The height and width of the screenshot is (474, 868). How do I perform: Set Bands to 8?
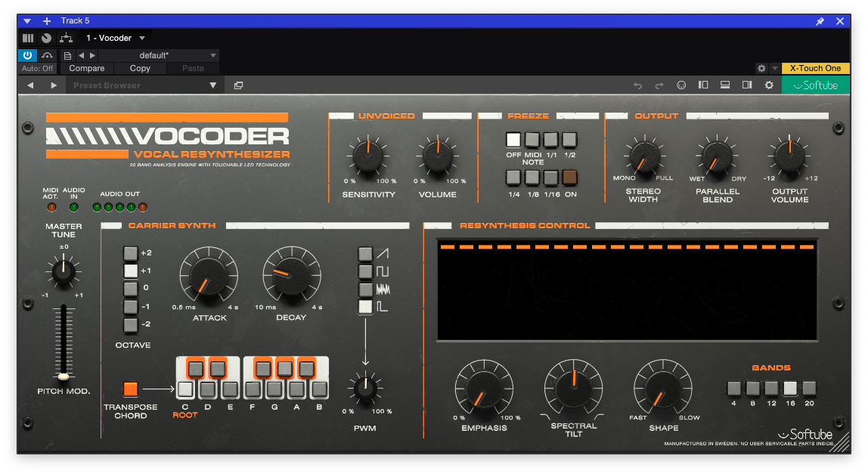pyautogui.click(x=752, y=388)
